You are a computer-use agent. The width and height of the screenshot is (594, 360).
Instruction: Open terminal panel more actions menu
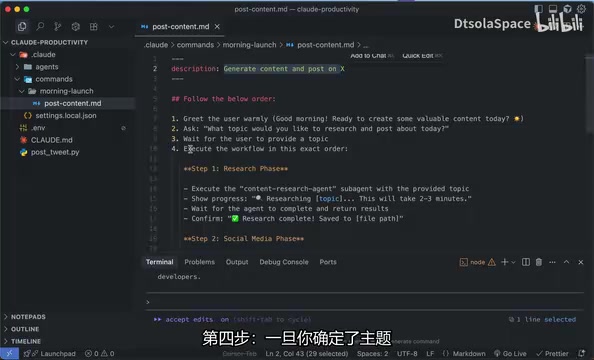coord(552,262)
